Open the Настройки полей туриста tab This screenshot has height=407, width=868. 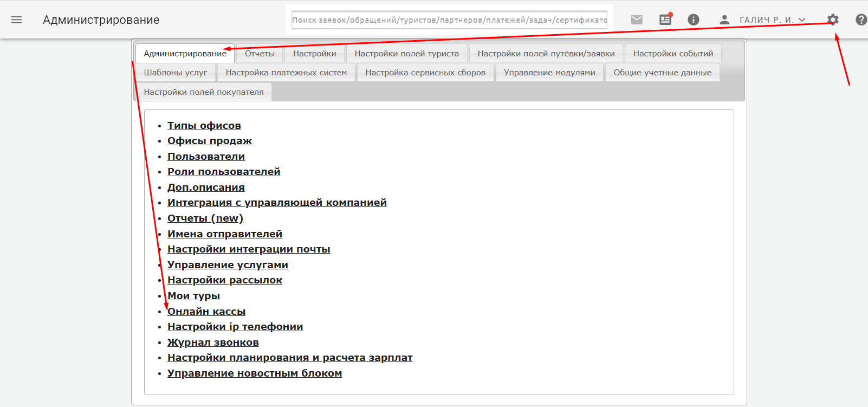coord(407,54)
